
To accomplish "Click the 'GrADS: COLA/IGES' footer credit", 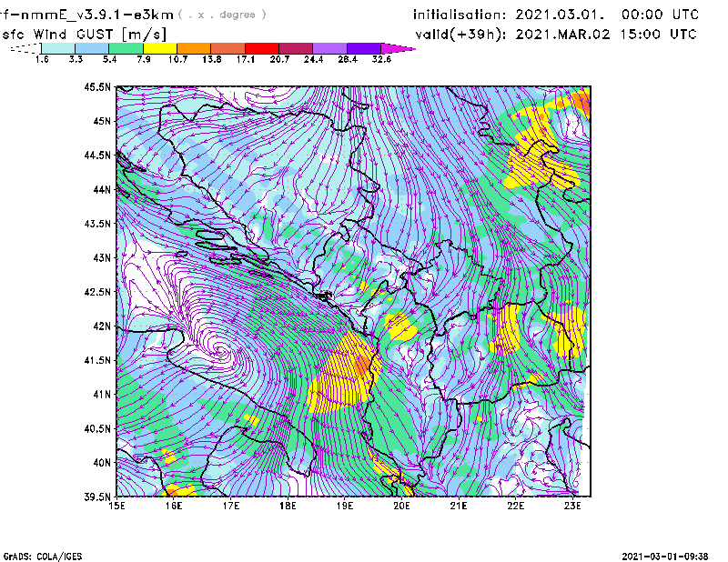I will tap(43, 557).
